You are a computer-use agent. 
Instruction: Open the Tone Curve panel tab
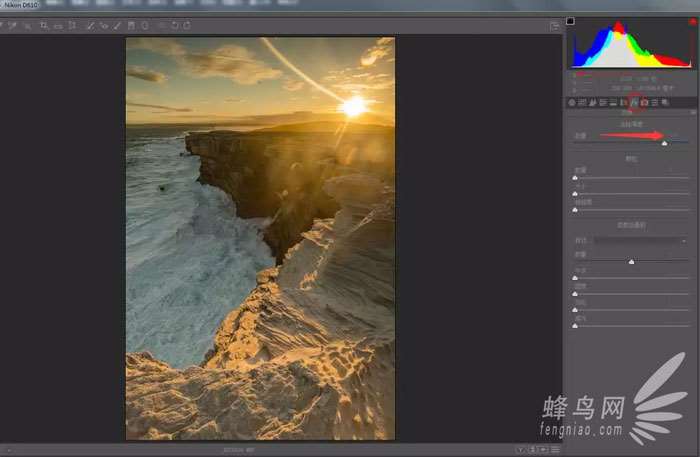(582, 103)
